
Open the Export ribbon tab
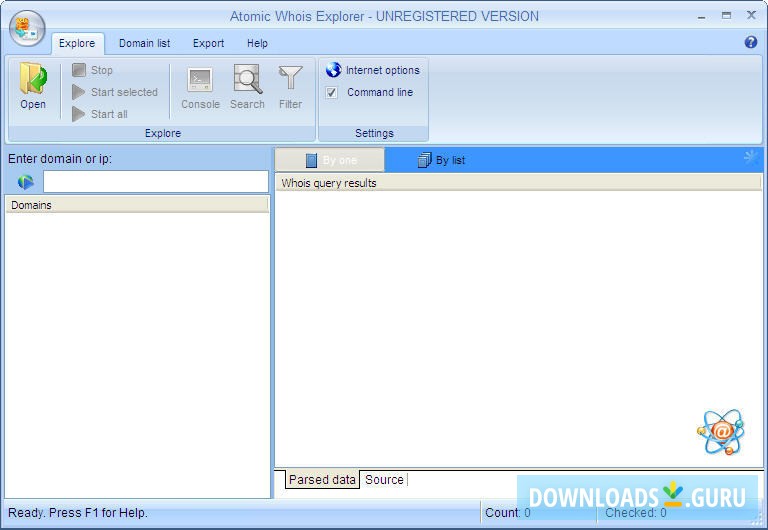coord(208,43)
